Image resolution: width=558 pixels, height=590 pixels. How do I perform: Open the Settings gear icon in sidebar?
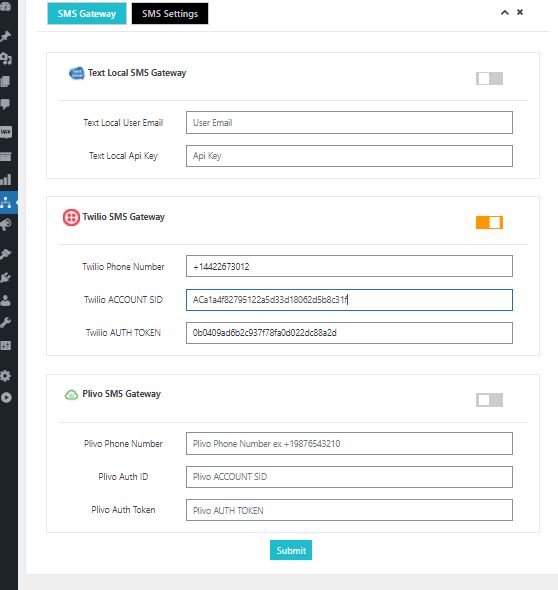(x=5, y=376)
